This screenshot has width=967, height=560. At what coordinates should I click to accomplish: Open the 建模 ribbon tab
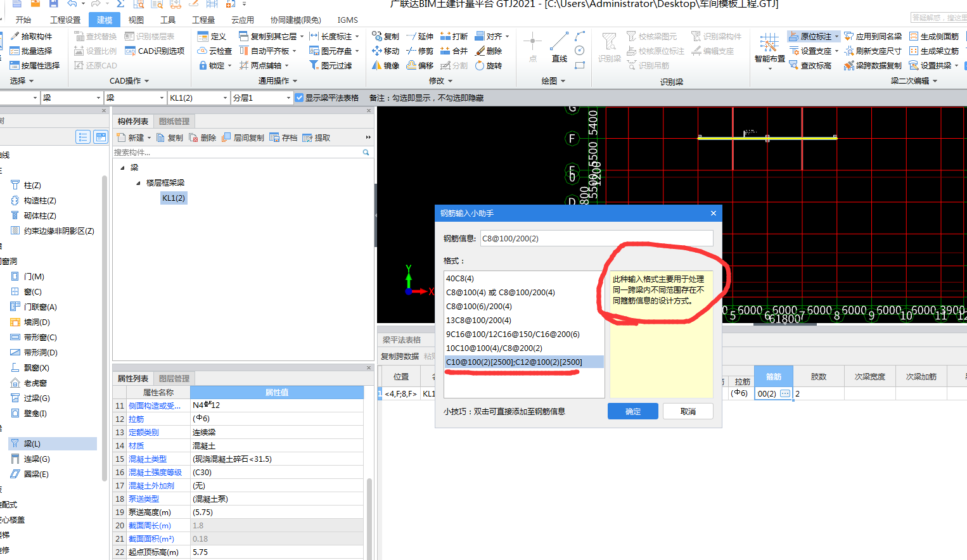105,20
